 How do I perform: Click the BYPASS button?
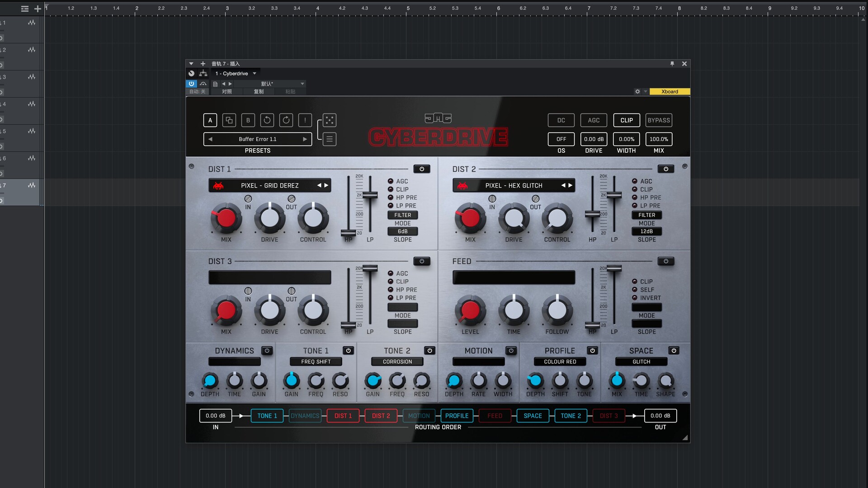click(x=659, y=120)
